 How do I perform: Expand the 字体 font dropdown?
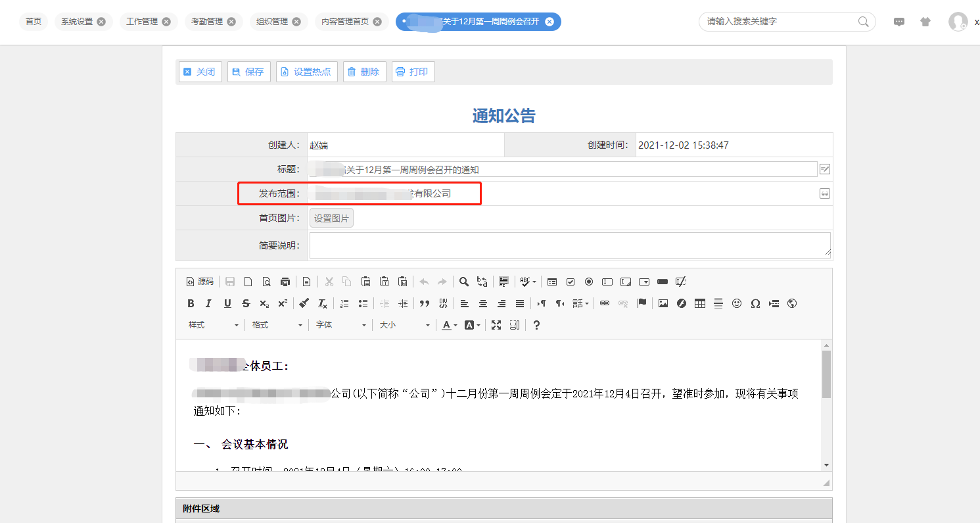[x=340, y=325]
